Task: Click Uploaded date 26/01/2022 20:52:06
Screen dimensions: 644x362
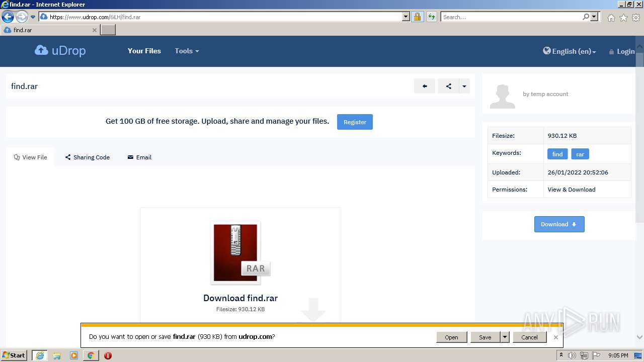Action: point(578,172)
